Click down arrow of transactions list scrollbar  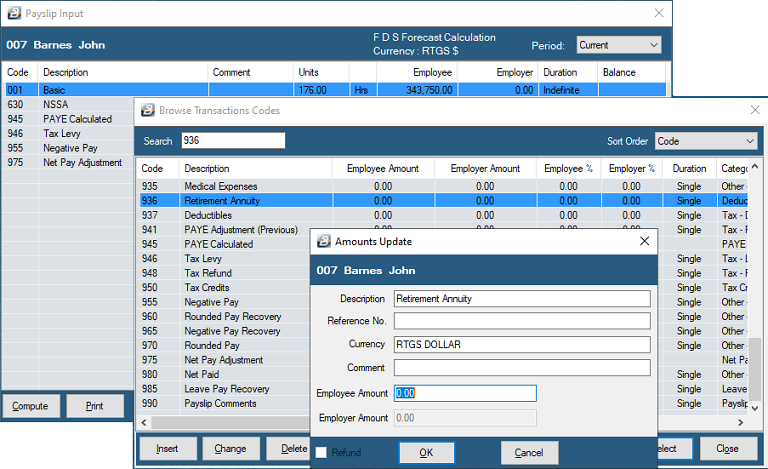[x=755, y=408]
